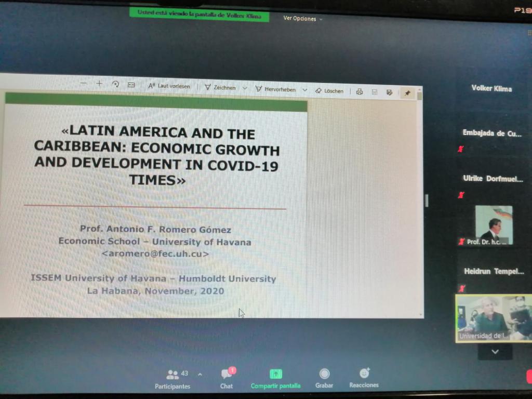This screenshot has width=532, height=399.
Task: Open the Chat panel
Action: tap(227, 379)
